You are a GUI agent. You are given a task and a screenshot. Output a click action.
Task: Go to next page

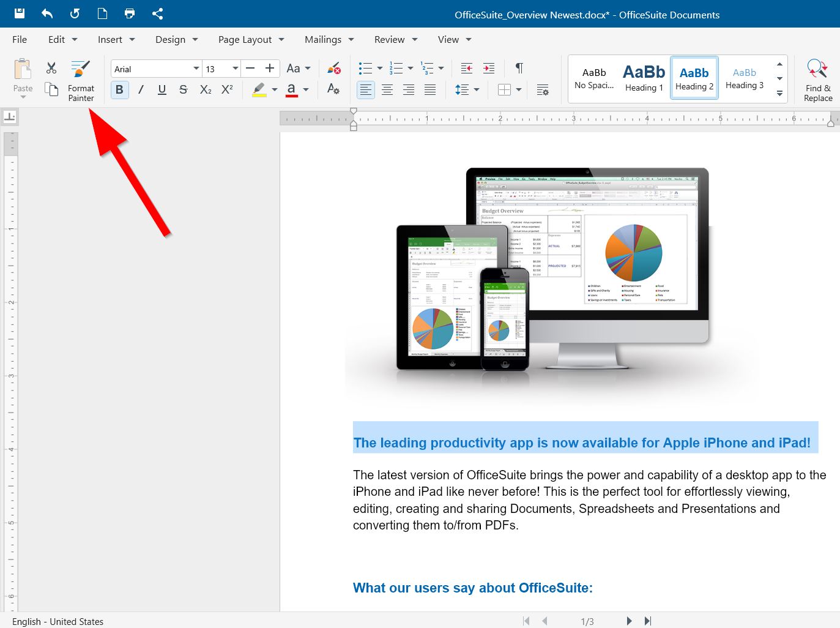pyautogui.click(x=629, y=621)
